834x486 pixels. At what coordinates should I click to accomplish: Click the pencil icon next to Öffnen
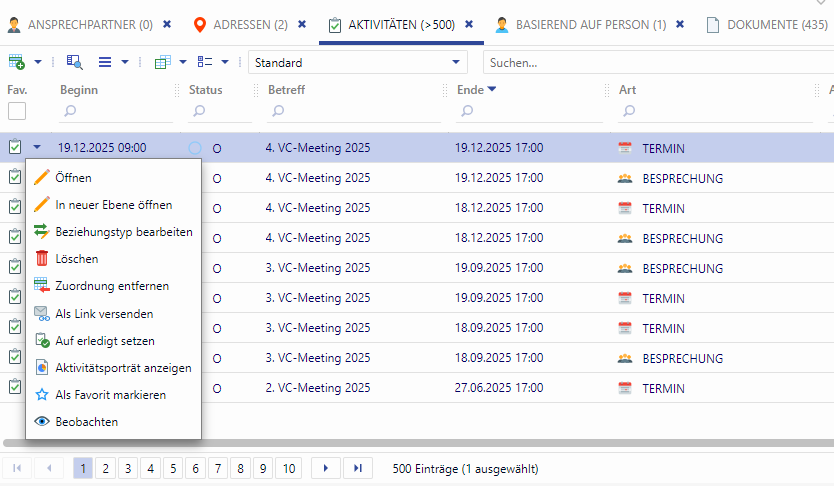tap(41, 178)
